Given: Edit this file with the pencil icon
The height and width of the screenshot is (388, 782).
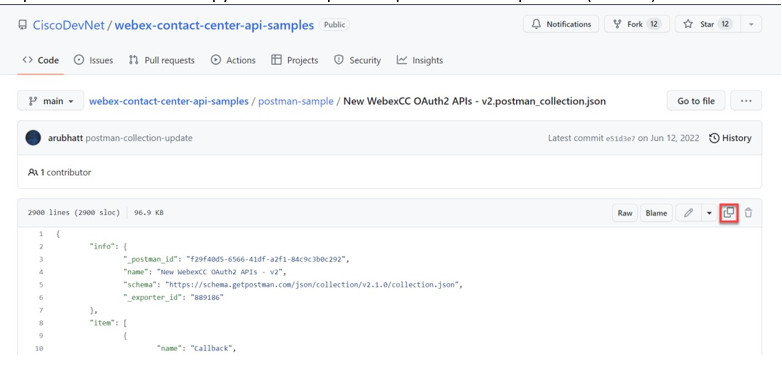Looking at the screenshot, I should pyautogui.click(x=689, y=213).
